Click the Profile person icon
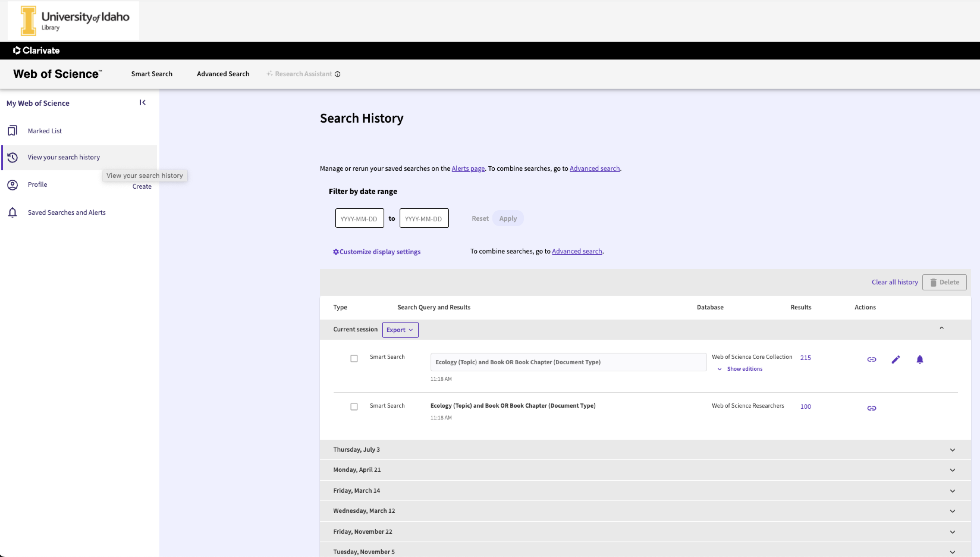This screenshot has width=980, height=557. pos(12,185)
